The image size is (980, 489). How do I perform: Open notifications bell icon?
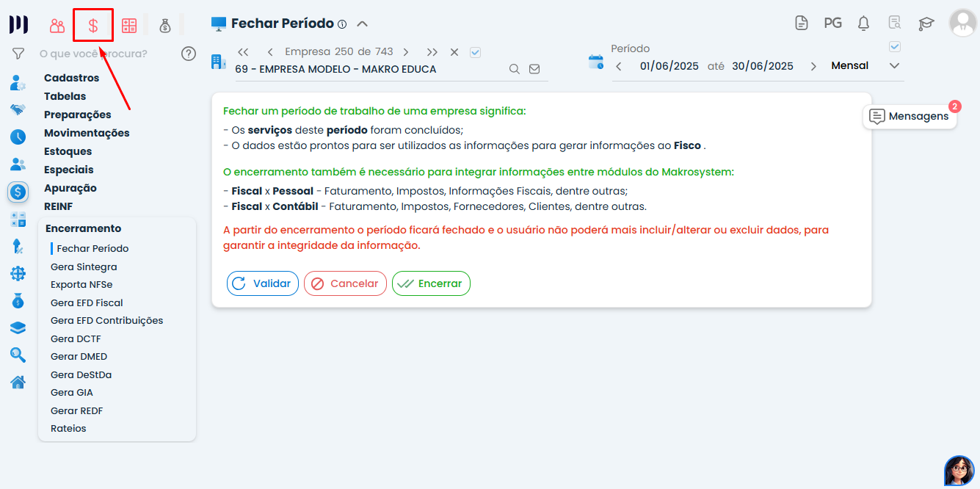(864, 23)
